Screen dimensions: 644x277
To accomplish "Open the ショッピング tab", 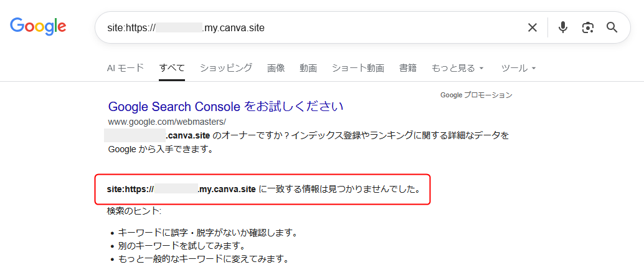I will pyautogui.click(x=225, y=68).
